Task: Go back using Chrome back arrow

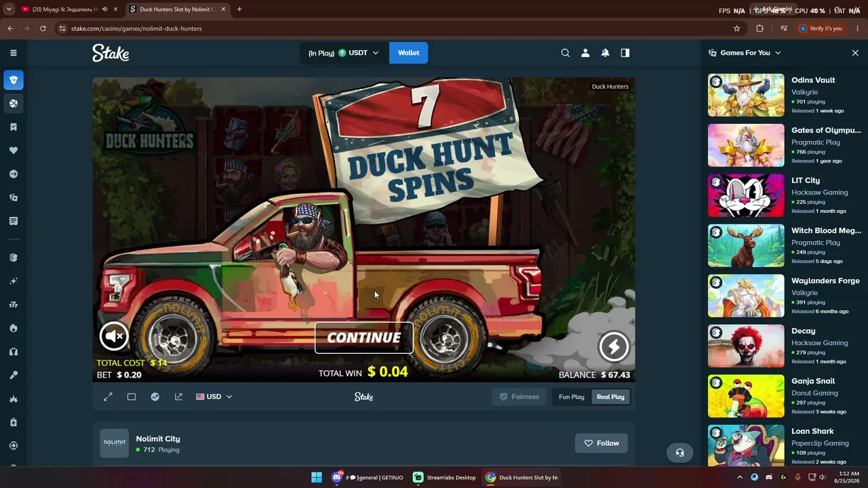Action: pos(10,28)
